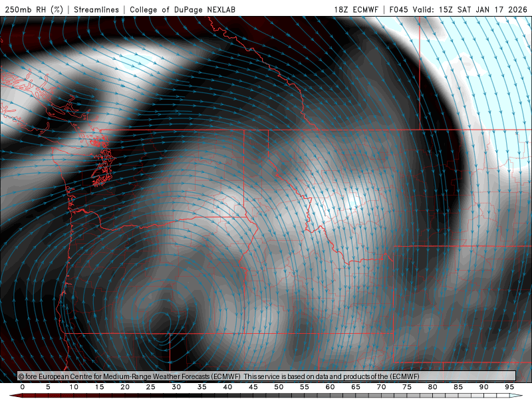Click the 10 value on color scale

click(74, 387)
